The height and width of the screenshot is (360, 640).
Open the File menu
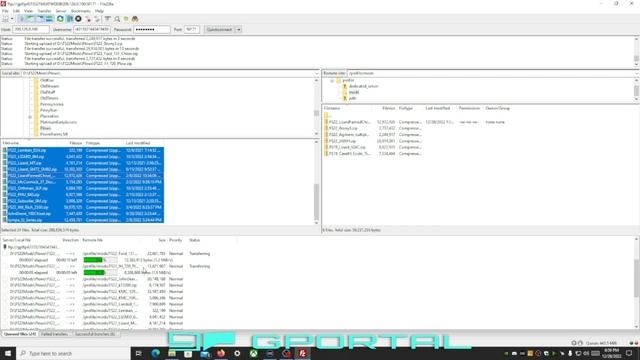5,11
